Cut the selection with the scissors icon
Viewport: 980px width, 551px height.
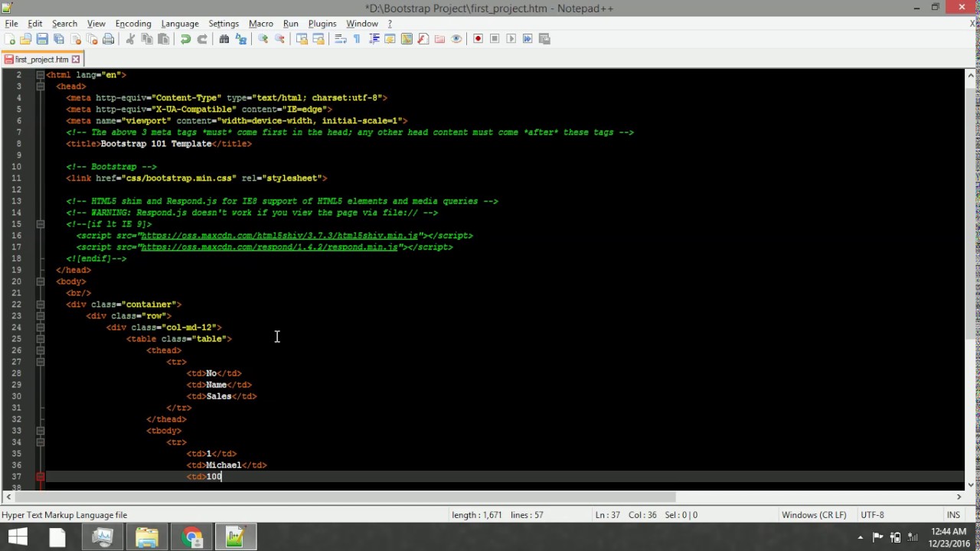(130, 39)
